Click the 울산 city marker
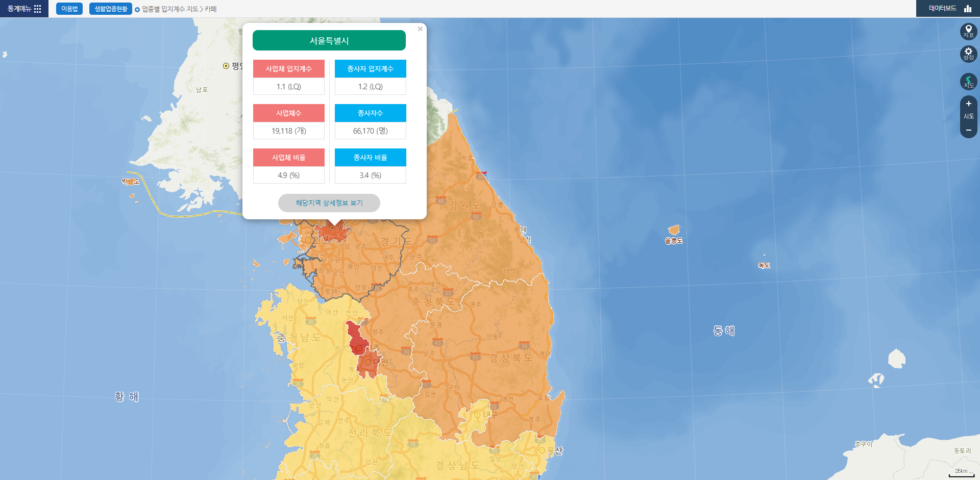The width and height of the screenshot is (980, 480). 542,450
